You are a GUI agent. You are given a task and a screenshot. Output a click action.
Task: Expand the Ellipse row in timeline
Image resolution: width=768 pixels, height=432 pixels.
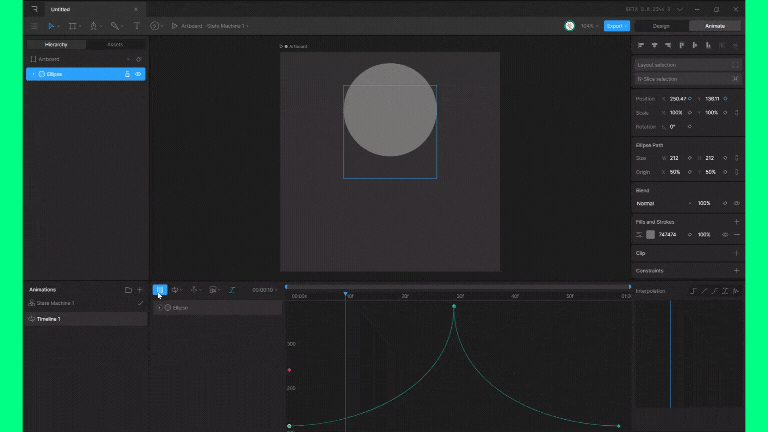(x=159, y=308)
